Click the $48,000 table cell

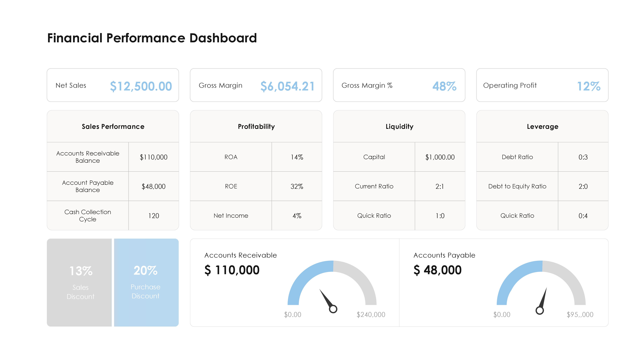pos(153,186)
